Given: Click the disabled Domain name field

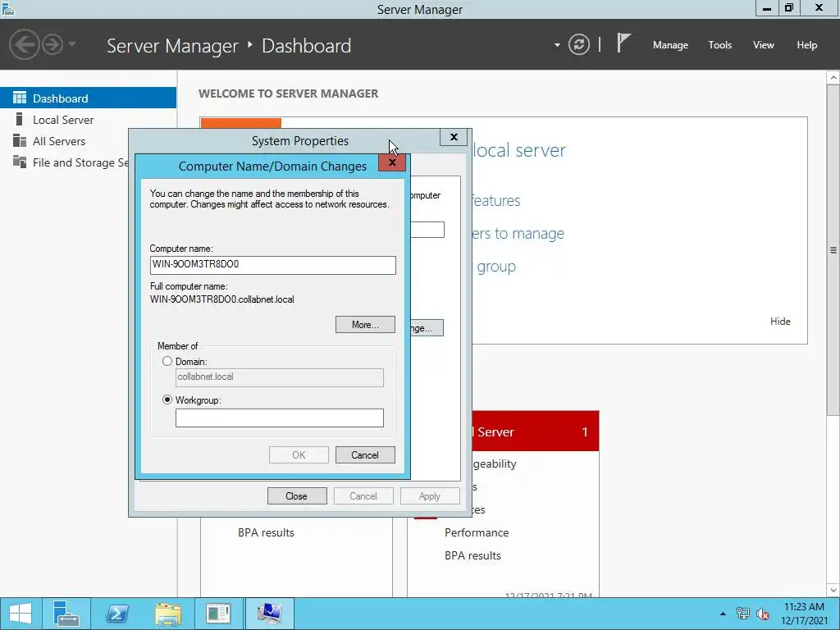Looking at the screenshot, I should [x=279, y=377].
